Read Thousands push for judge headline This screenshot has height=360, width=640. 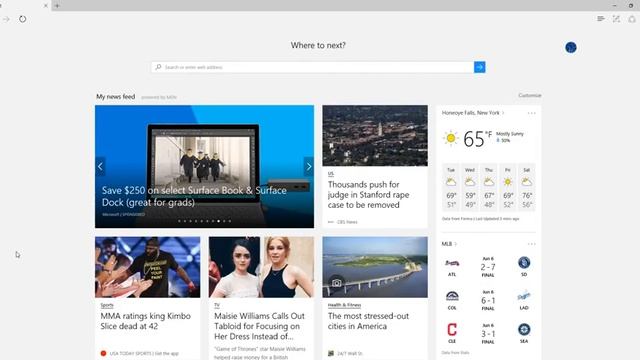click(x=368, y=195)
